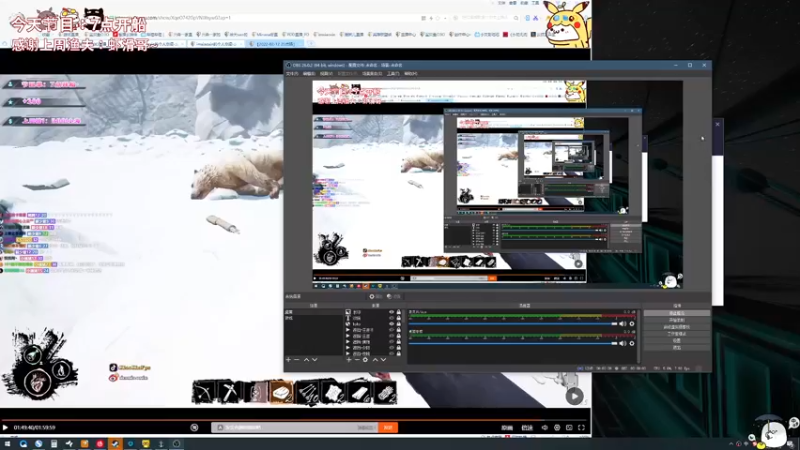Open the playback speed selector in player

527,428
